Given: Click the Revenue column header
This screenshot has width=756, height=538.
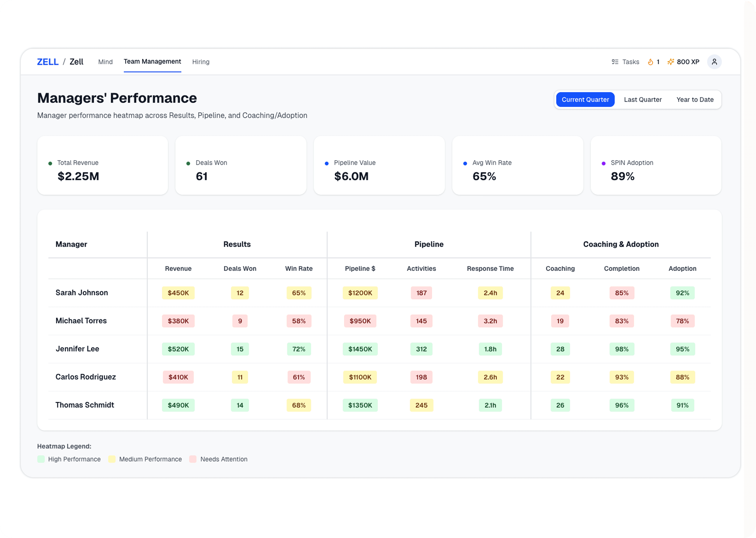Looking at the screenshot, I should tap(178, 269).
